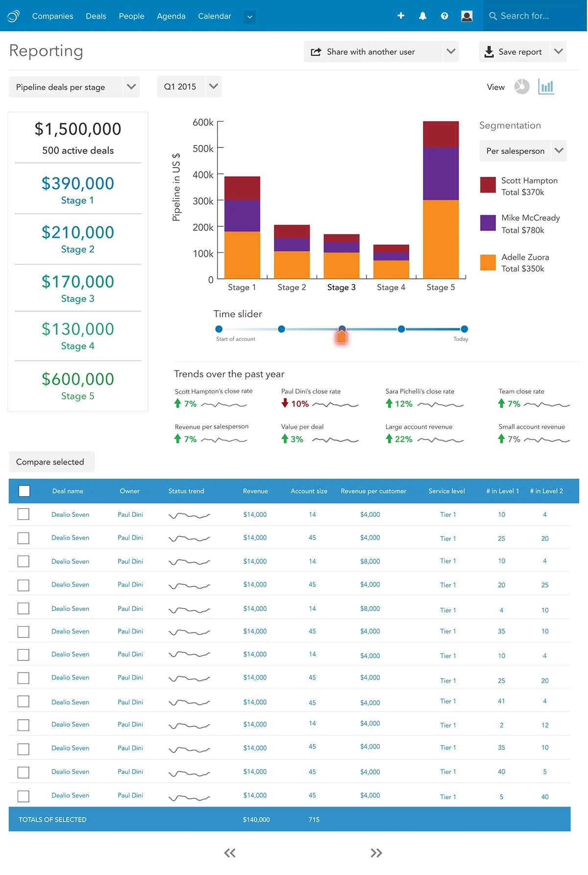The width and height of the screenshot is (588, 875).
Task: Click Value per deal up arrow
Action: [285, 438]
